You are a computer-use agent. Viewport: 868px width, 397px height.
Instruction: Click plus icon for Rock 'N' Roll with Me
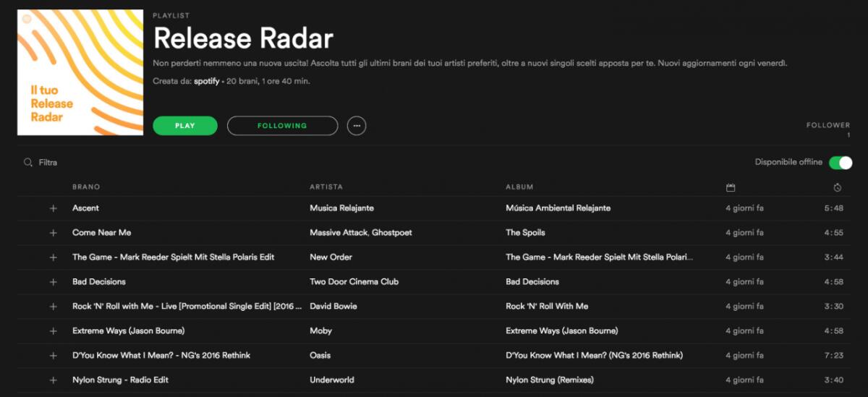coord(53,307)
